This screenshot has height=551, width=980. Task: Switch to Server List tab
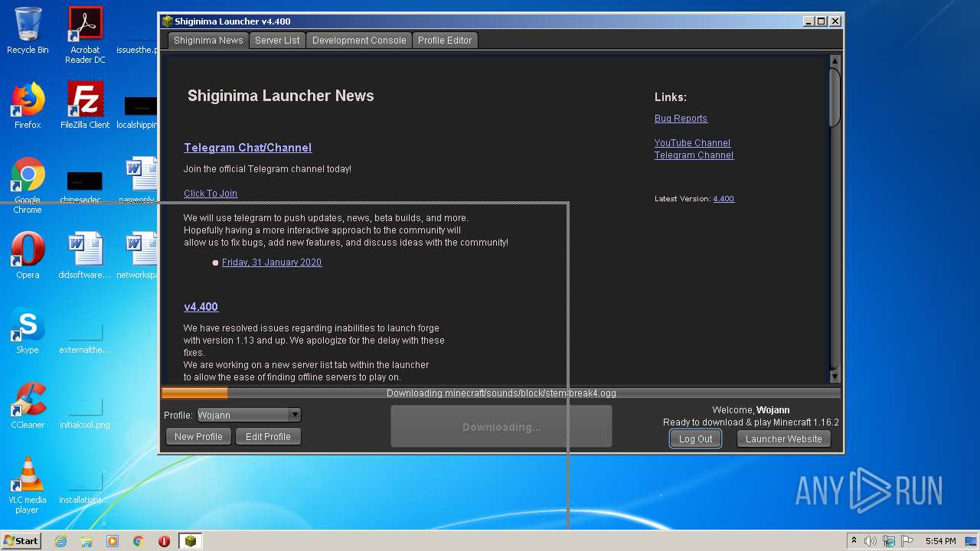click(277, 41)
